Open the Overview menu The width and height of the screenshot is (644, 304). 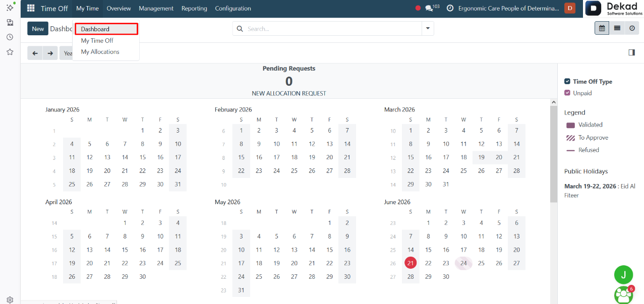pos(119,8)
